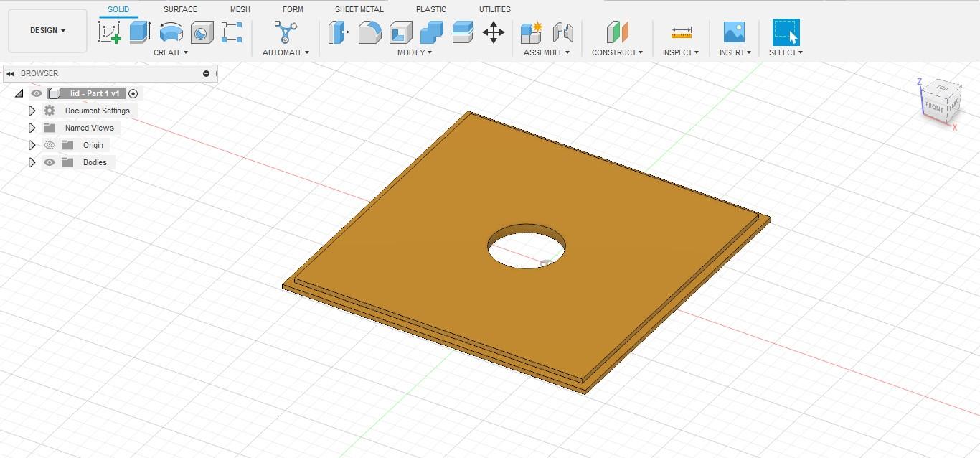Click the BROWSER panel title
Image resolution: width=980 pixels, height=458 pixels.
(x=39, y=73)
